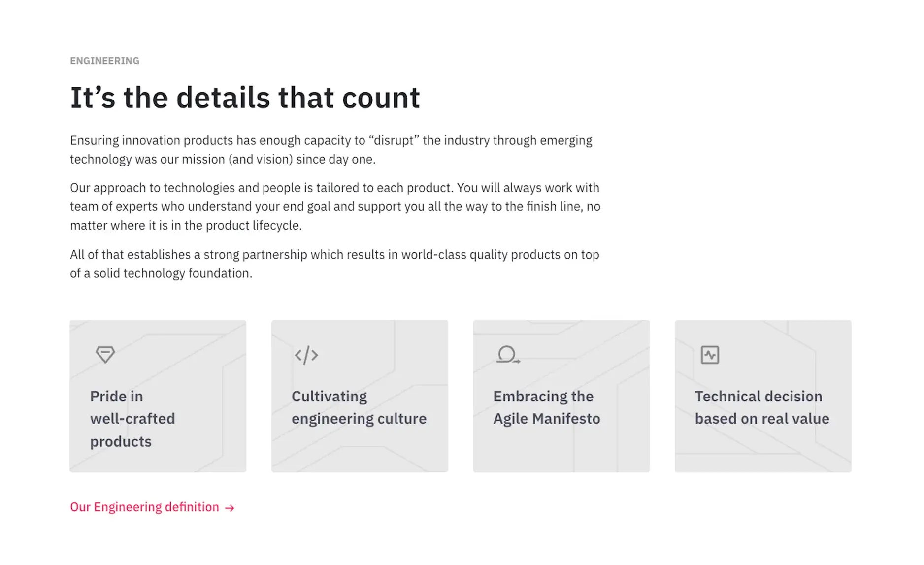Click the code brackets icon
Screen dimensions: 924x565
[306, 355]
